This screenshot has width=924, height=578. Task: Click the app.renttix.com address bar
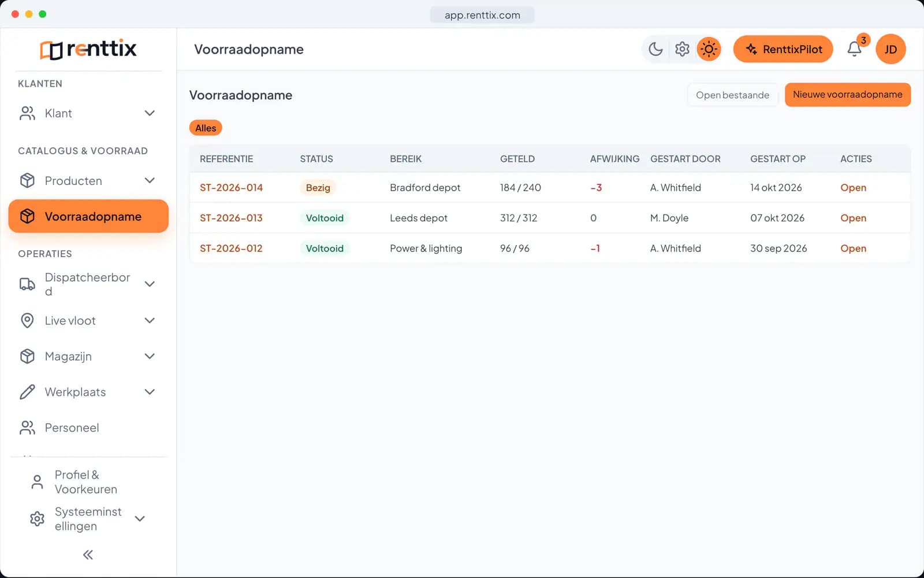click(482, 15)
